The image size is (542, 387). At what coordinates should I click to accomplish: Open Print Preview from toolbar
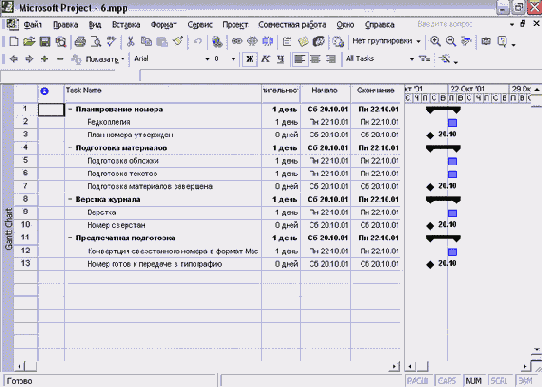click(x=96, y=42)
